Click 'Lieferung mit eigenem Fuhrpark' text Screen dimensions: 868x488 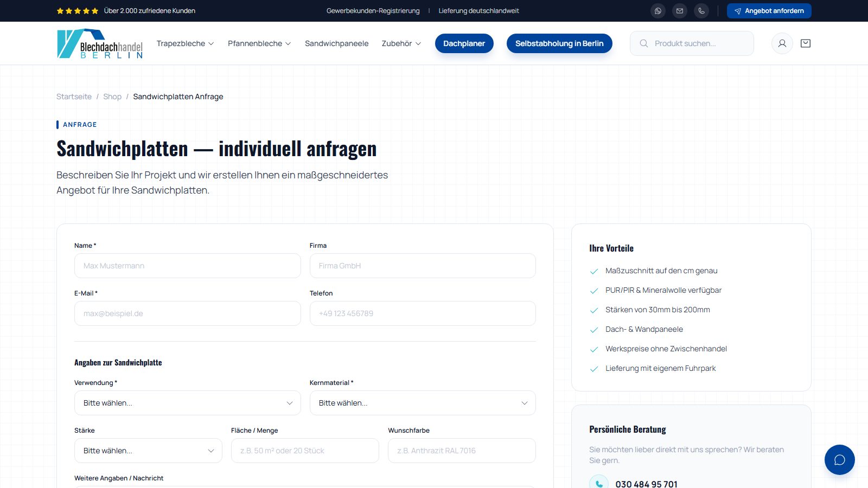coord(661,368)
